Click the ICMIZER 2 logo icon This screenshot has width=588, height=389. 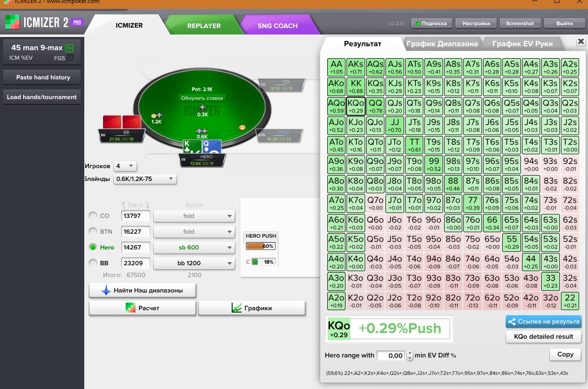[x=12, y=22]
